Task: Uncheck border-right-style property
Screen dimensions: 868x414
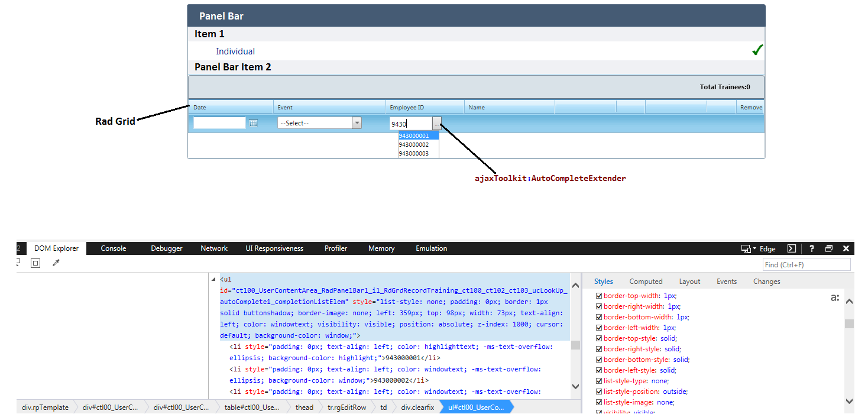Action: (x=599, y=349)
